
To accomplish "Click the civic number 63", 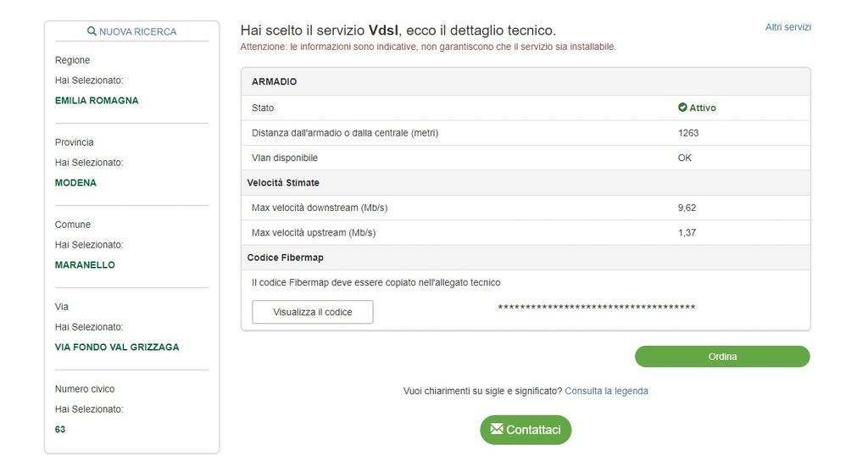I will pos(60,429).
